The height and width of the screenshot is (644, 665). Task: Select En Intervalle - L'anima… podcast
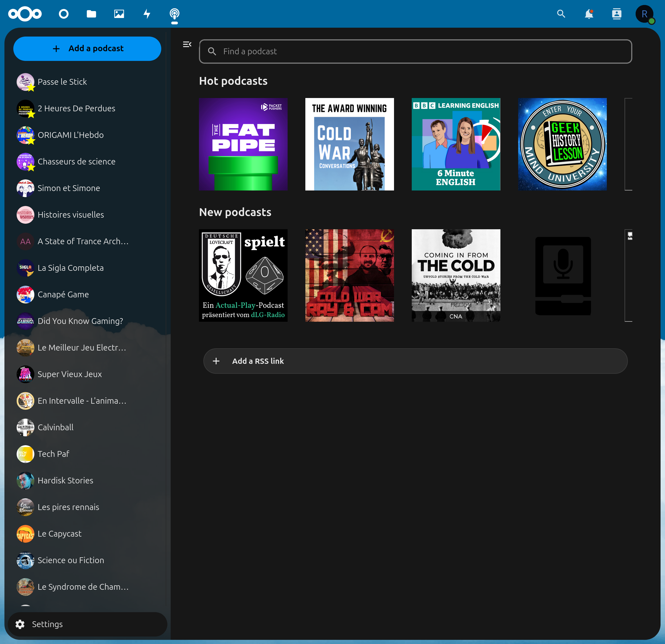[x=87, y=401]
